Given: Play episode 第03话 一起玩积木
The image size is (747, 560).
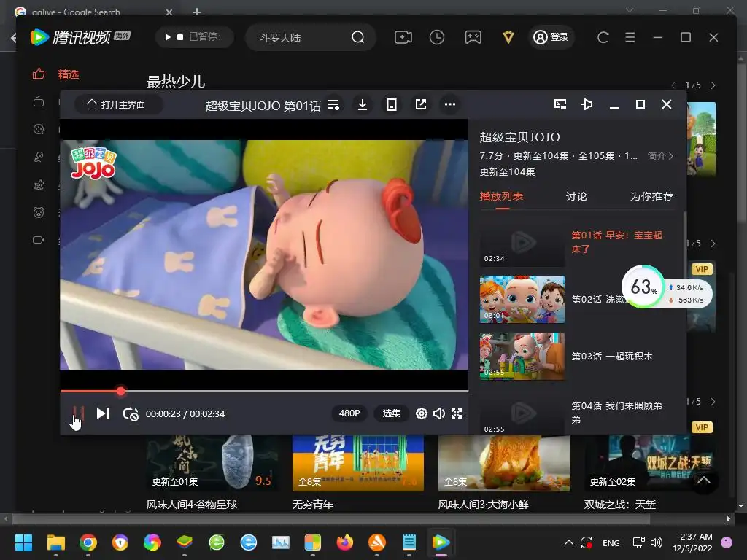Looking at the screenshot, I should 612,356.
